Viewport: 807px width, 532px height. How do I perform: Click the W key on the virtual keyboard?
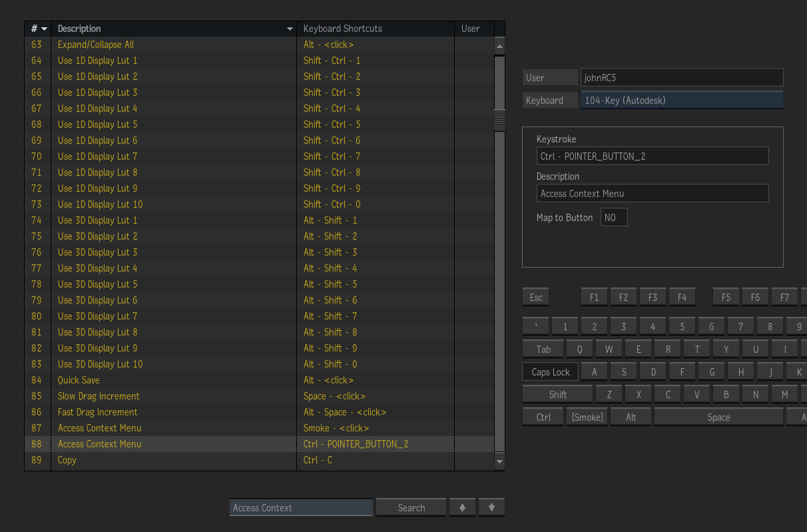pyautogui.click(x=609, y=349)
